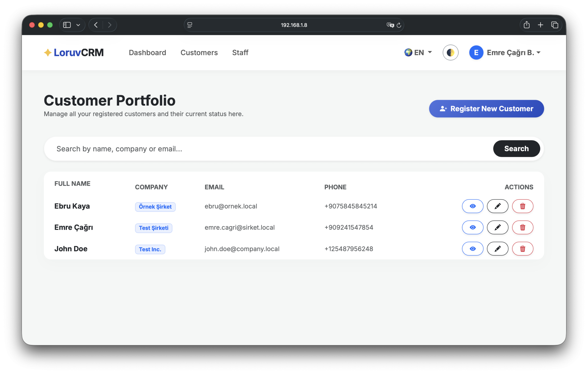Viewport: 588px width, 374px height.
Task: Open the Staff navigation page
Action: point(240,52)
